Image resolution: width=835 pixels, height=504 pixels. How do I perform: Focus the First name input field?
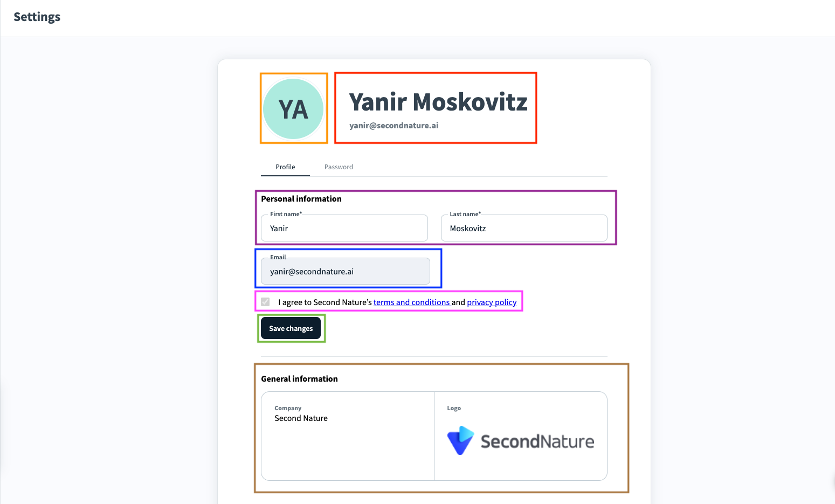click(344, 229)
